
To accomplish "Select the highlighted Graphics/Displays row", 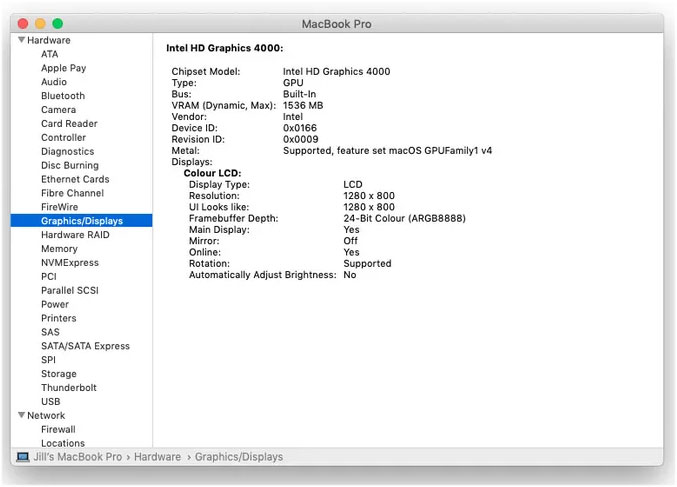I will (82, 221).
